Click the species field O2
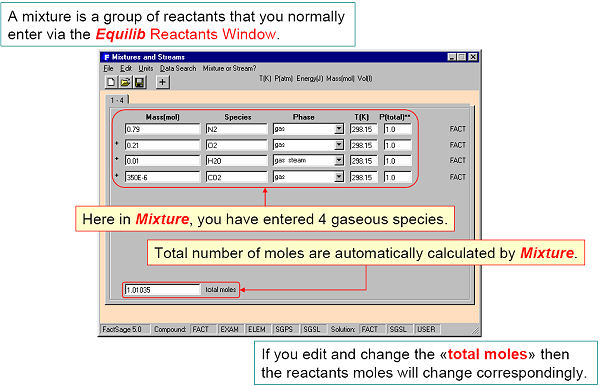The height and width of the screenshot is (386, 600). click(236, 145)
